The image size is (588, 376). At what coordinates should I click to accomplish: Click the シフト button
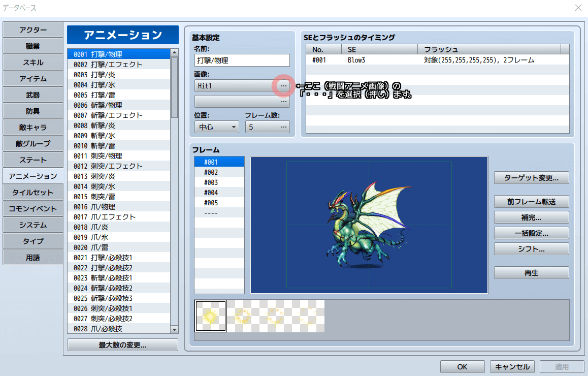[531, 249]
